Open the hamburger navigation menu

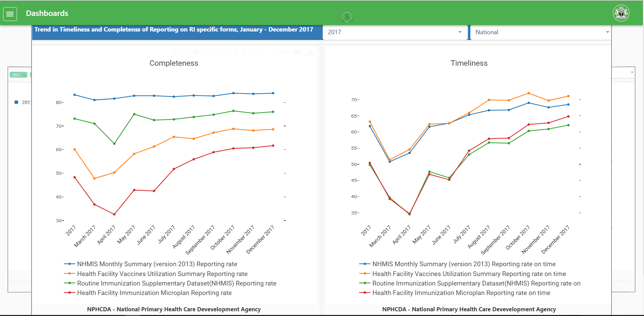coord(10,14)
